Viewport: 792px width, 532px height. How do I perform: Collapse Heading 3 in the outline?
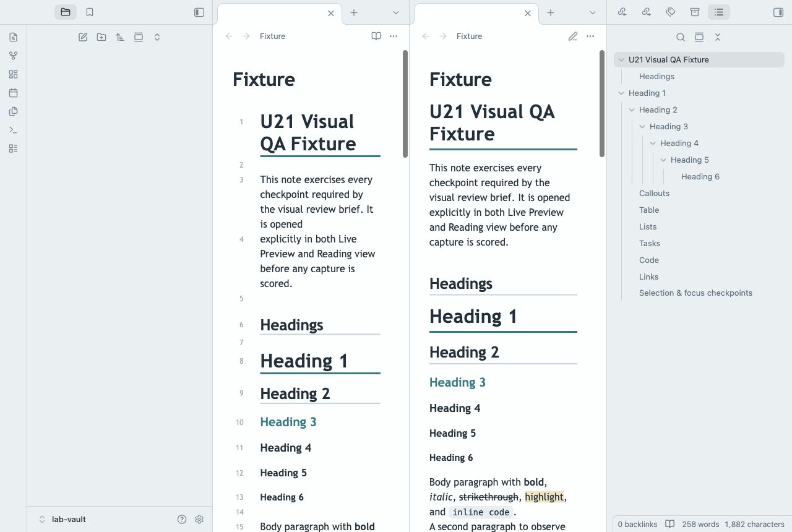point(642,127)
